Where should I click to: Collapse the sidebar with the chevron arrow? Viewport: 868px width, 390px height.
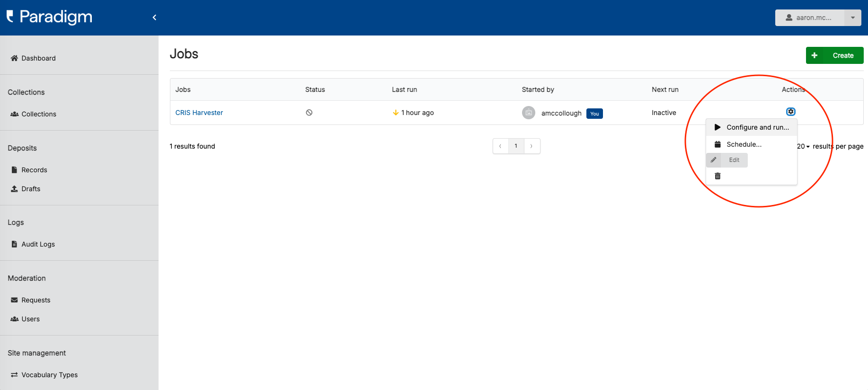(x=154, y=18)
